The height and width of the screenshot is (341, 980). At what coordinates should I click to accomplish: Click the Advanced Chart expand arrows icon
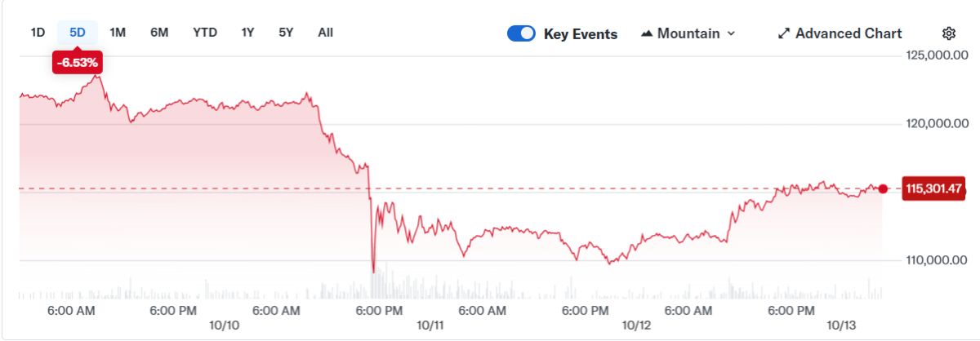click(784, 33)
